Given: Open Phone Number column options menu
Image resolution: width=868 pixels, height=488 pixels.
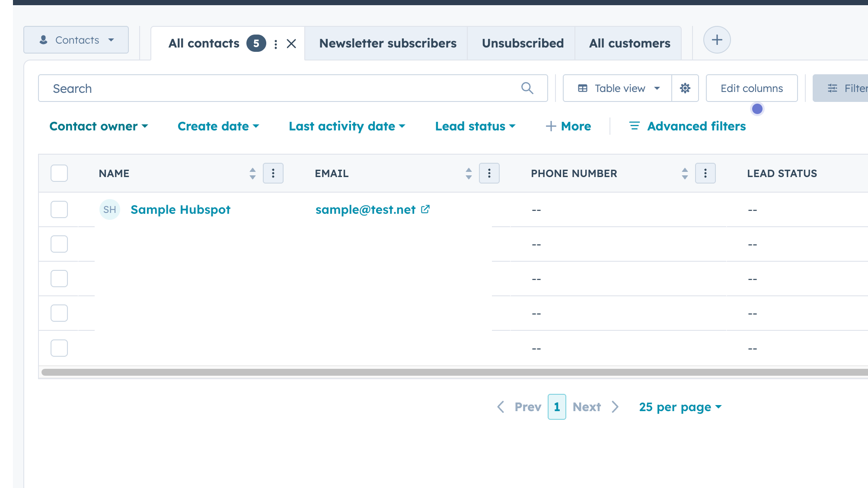Looking at the screenshot, I should 705,173.
